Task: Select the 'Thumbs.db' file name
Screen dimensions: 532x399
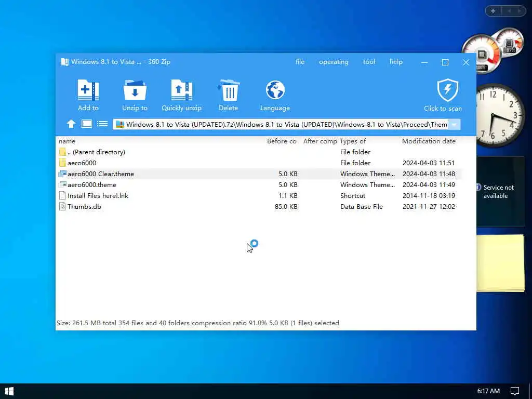Action: 84,206
